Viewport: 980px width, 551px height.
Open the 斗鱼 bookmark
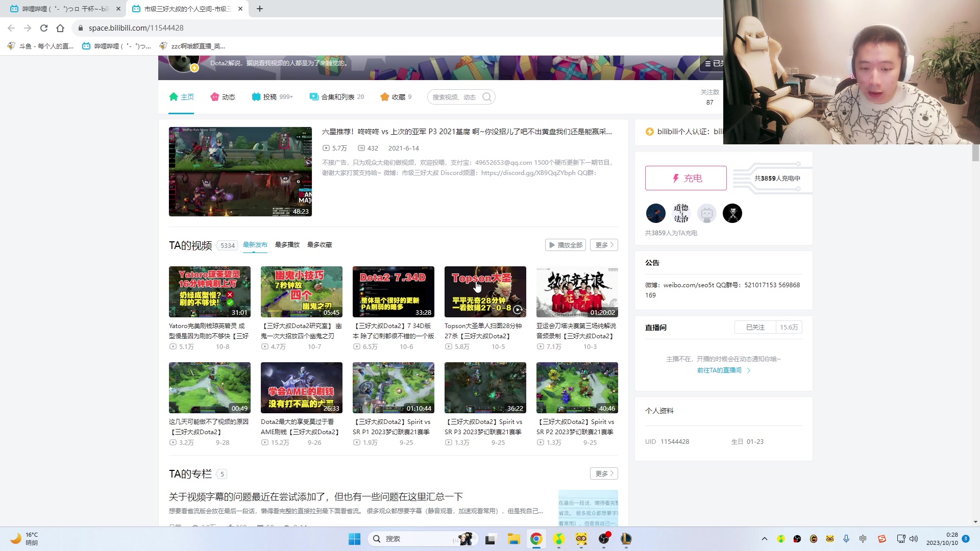pyautogui.click(x=41, y=46)
